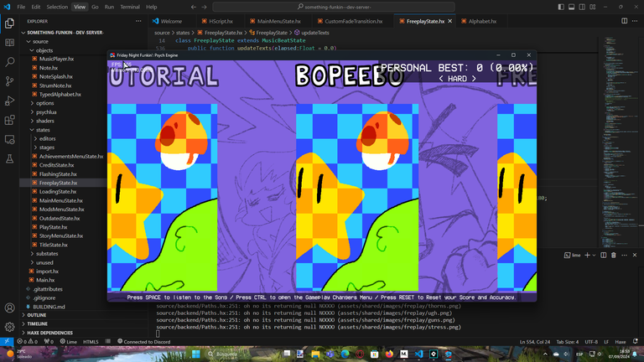Screen dimensions: 644x362
Task: Change Tab Size: 4 setting
Action: (567, 342)
